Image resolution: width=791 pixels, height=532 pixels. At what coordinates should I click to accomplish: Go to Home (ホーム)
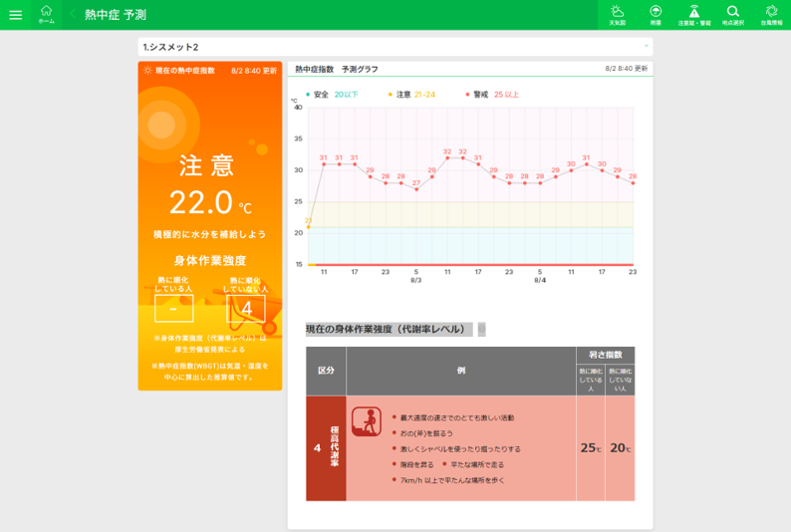pos(47,15)
